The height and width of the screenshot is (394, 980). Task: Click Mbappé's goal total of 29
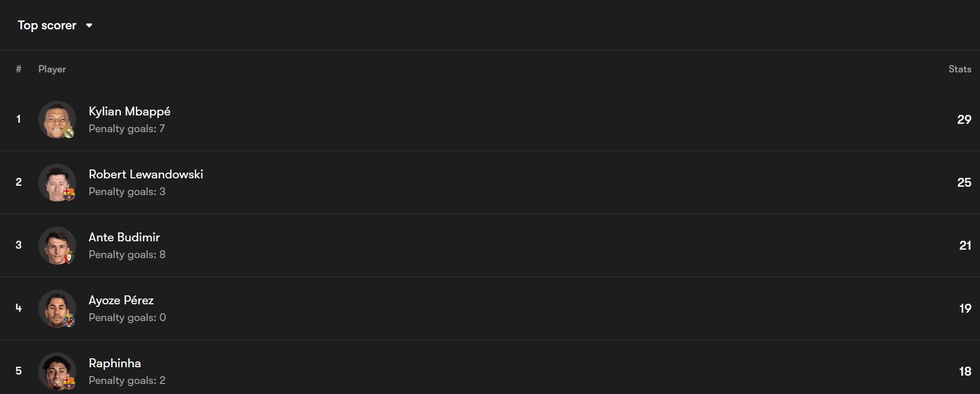tap(964, 120)
